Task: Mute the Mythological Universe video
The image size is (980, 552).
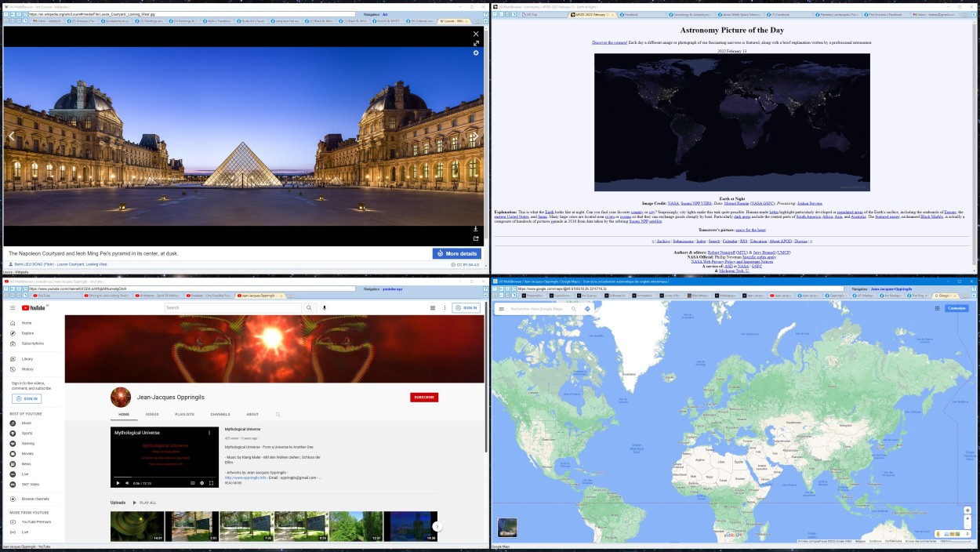Action: (x=127, y=483)
